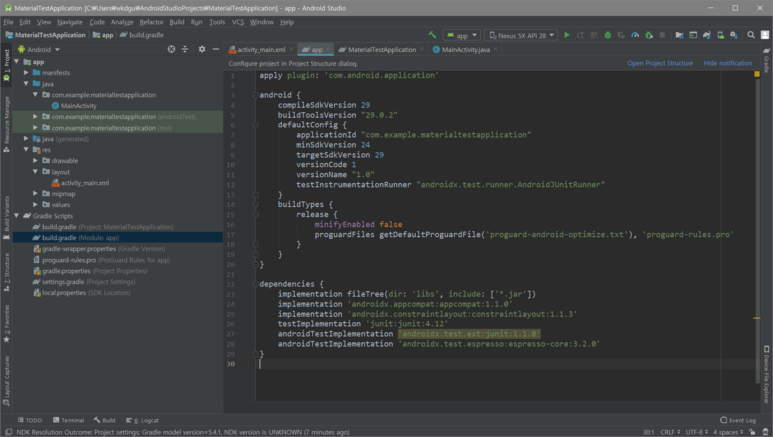
Task: Open the app run configuration dropdown
Action: click(x=461, y=35)
